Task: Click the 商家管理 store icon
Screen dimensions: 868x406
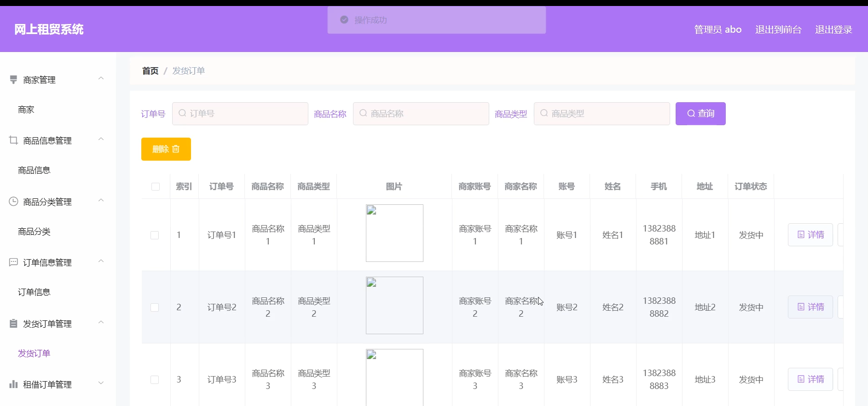Action: tap(13, 80)
